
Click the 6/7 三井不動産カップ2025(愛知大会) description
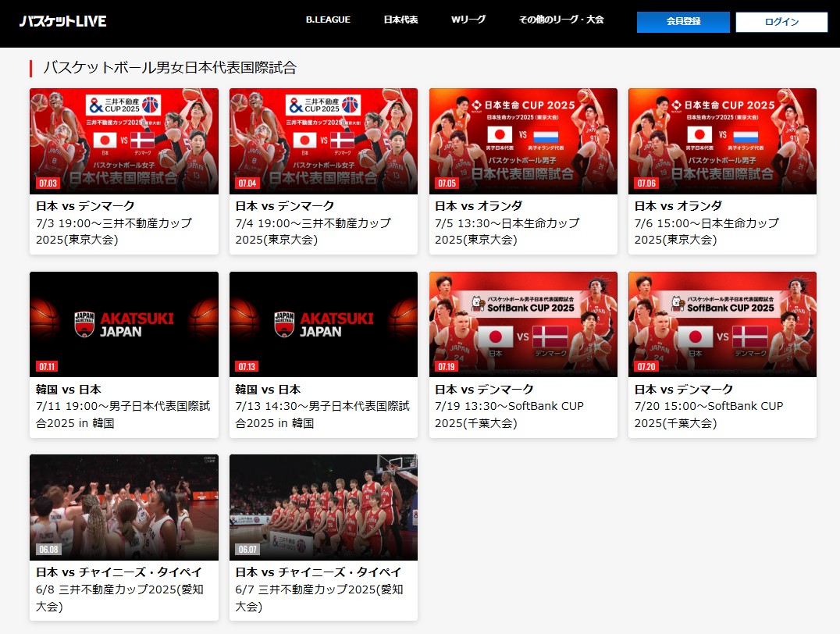coord(319,598)
